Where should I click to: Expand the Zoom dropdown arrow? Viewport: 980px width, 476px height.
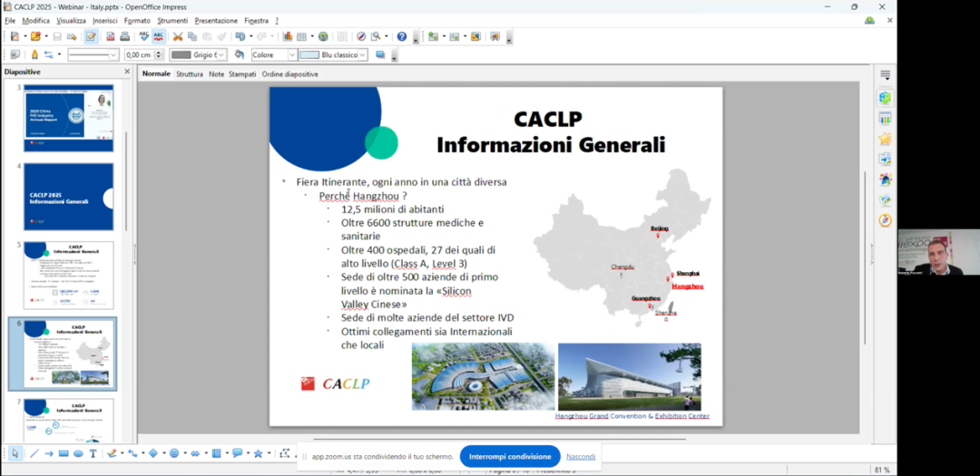[387, 36]
